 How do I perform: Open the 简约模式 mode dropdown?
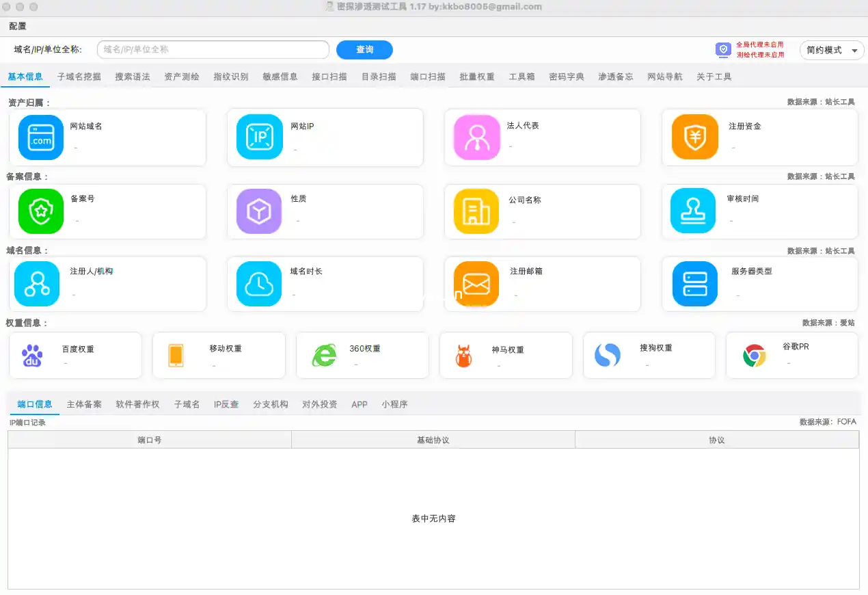(831, 50)
